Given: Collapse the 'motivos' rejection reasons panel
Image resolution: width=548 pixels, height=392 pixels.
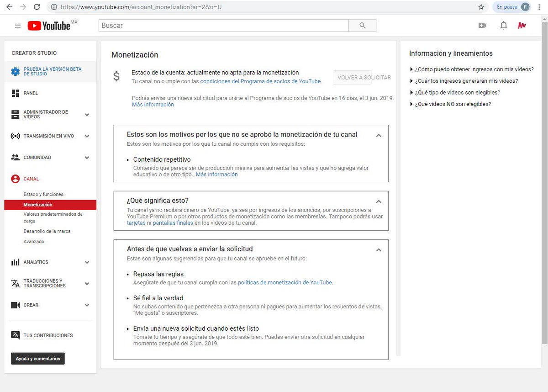Looking at the screenshot, I should click(x=378, y=135).
